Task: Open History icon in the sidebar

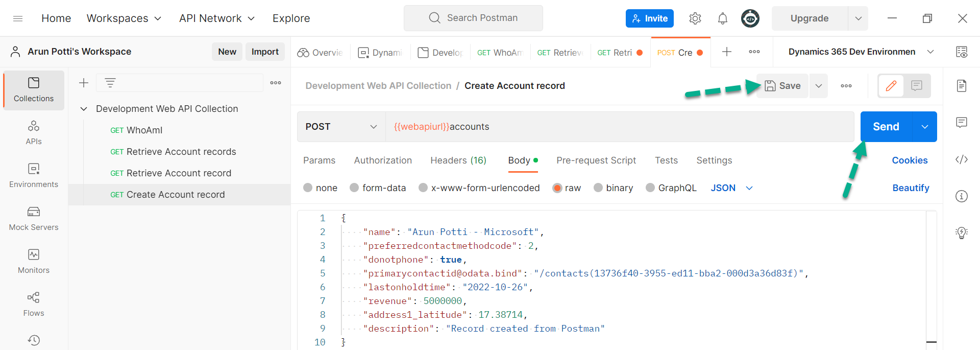Action: coord(34,340)
